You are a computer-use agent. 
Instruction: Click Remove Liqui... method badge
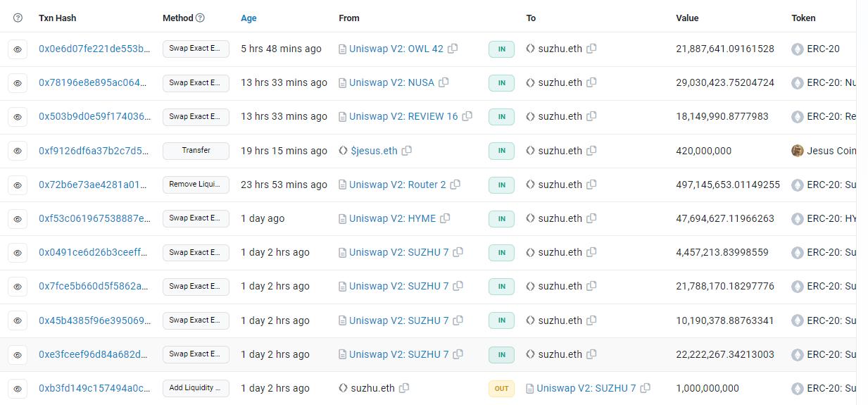click(x=196, y=185)
